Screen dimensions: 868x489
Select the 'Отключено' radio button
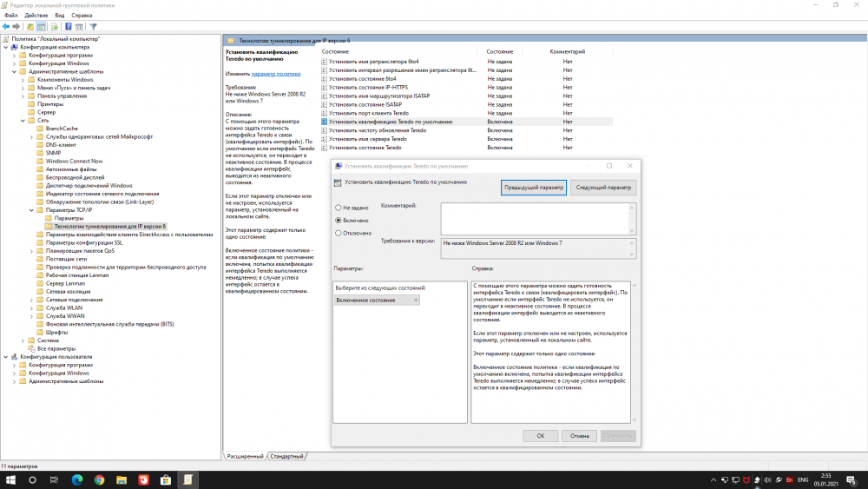[339, 233]
